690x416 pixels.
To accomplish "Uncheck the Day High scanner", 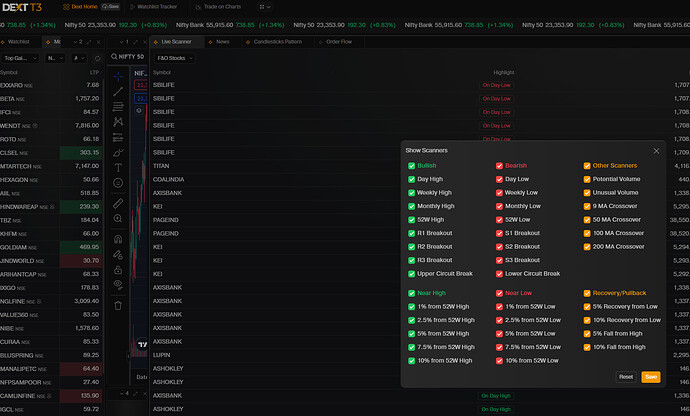I will [411, 179].
